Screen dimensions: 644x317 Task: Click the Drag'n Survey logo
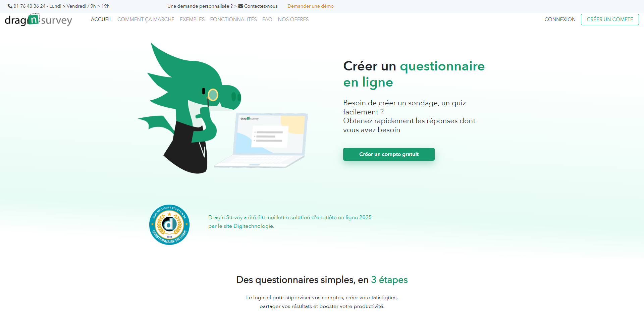pyautogui.click(x=39, y=20)
